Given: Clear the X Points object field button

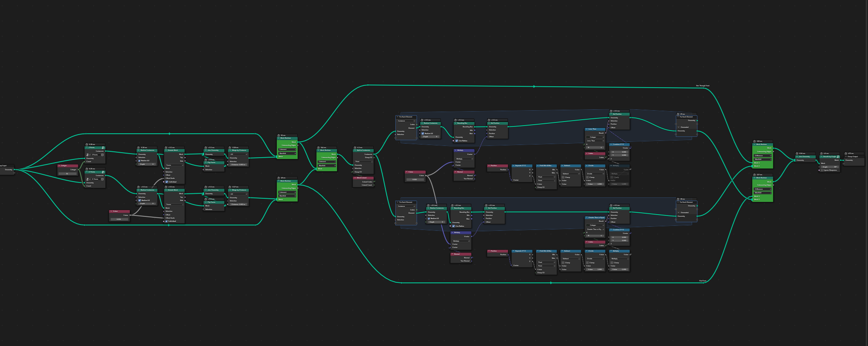Looking at the screenshot, I should [102, 179].
